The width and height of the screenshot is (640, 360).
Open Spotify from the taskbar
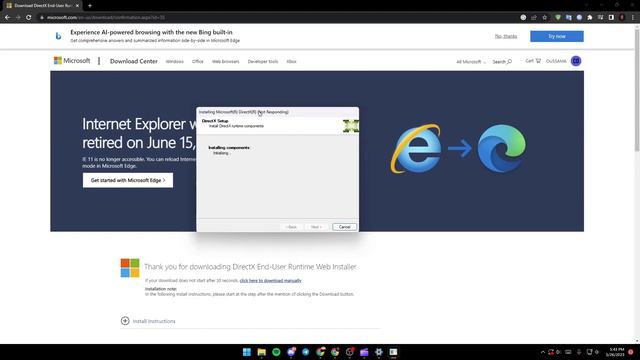pos(276,352)
